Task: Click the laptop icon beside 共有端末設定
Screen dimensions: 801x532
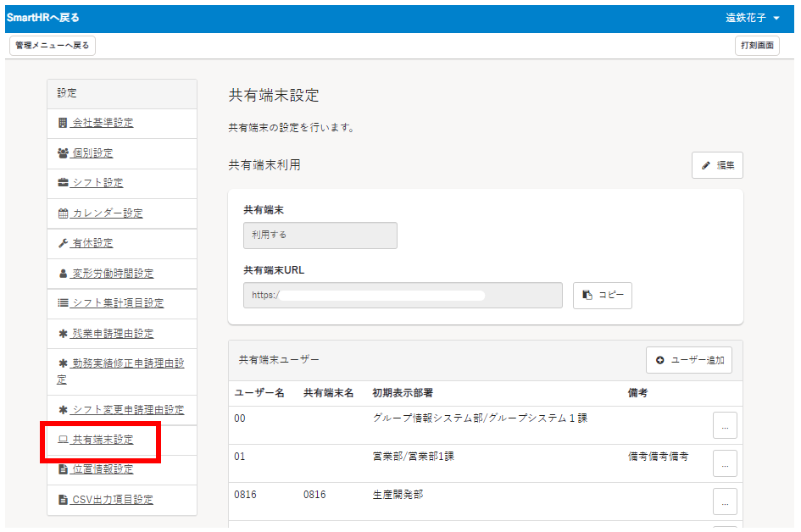Action: click(x=63, y=441)
